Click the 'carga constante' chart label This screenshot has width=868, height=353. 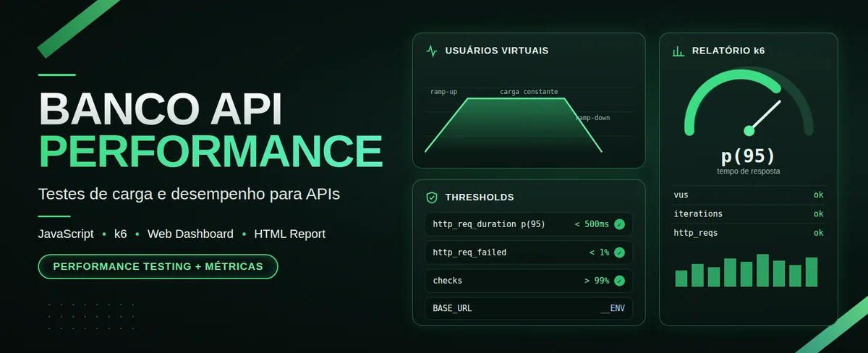(x=529, y=92)
